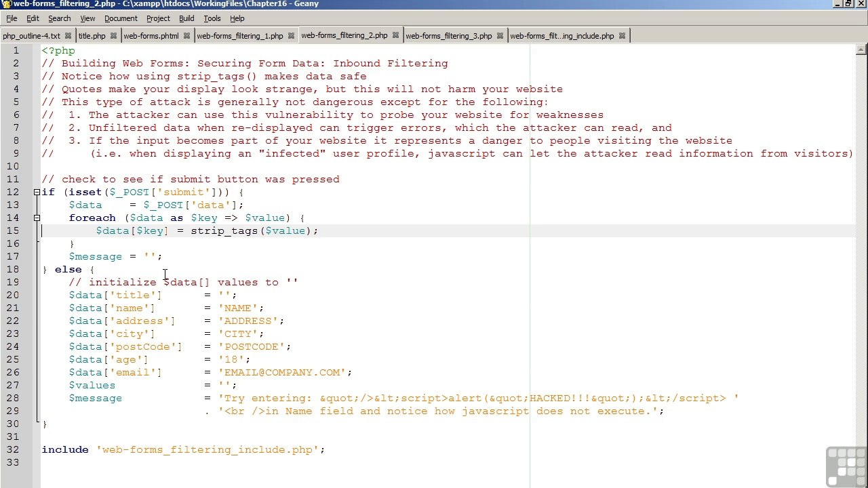
Task: Click the $data['title'] assignment on line 20
Action: tap(153, 296)
